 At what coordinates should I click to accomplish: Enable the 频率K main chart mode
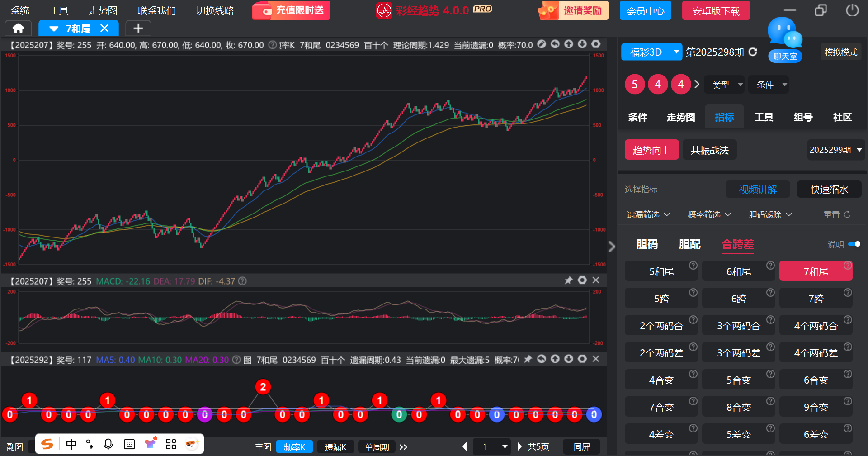pyautogui.click(x=294, y=447)
